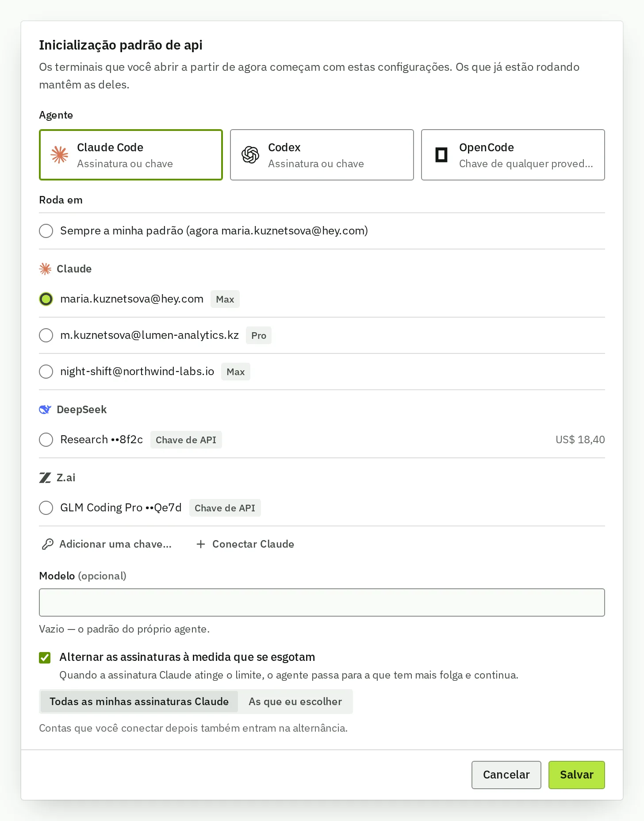This screenshot has width=644, height=821.
Task: Save settings with the Salvar button
Action: [577, 775]
